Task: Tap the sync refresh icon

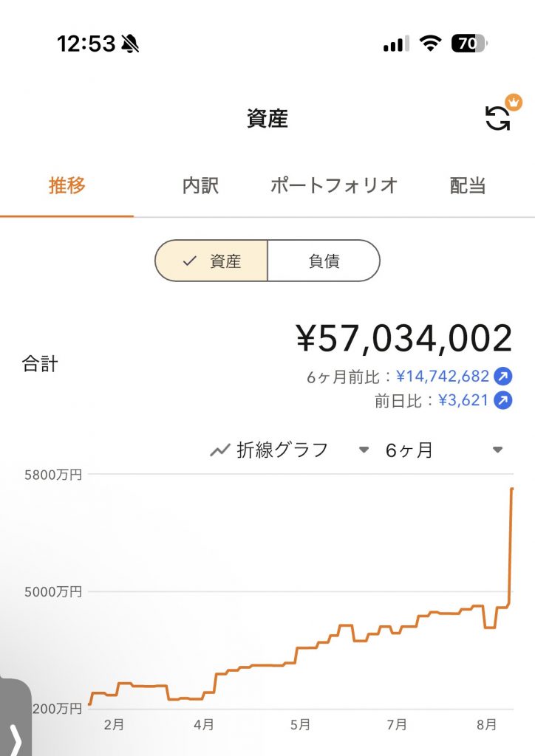Action: [497, 118]
